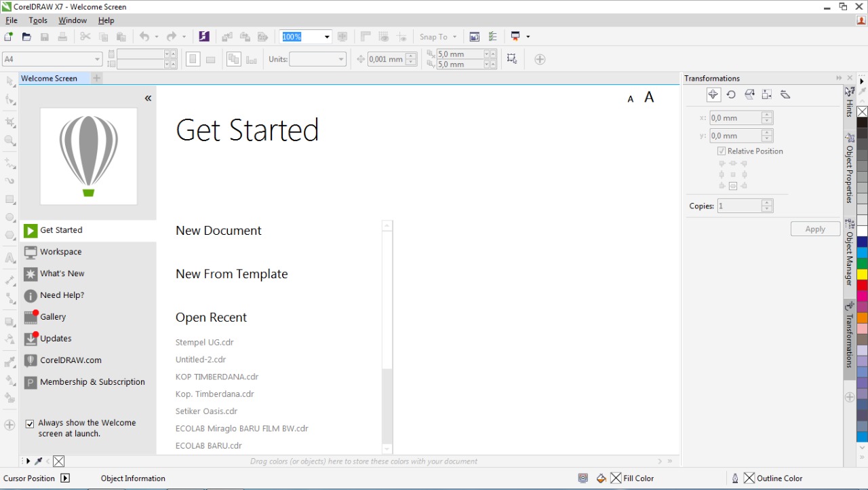
Task: Click the Need Help info icon
Action: (31, 296)
